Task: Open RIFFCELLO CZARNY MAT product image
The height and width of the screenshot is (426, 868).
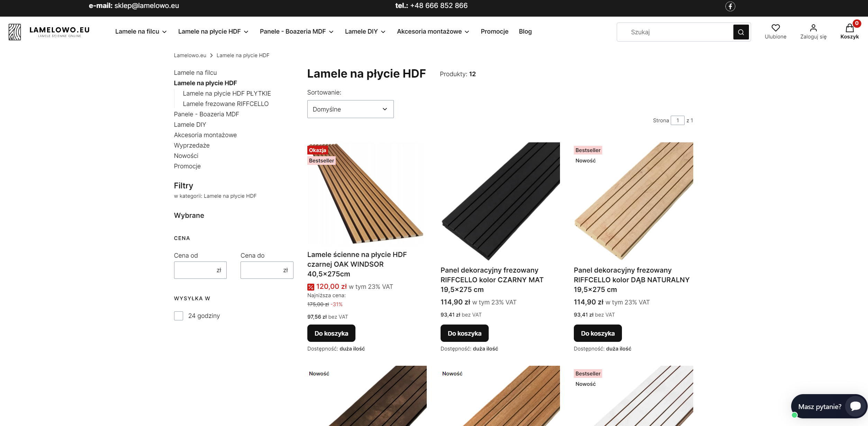Action: point(500,201)
